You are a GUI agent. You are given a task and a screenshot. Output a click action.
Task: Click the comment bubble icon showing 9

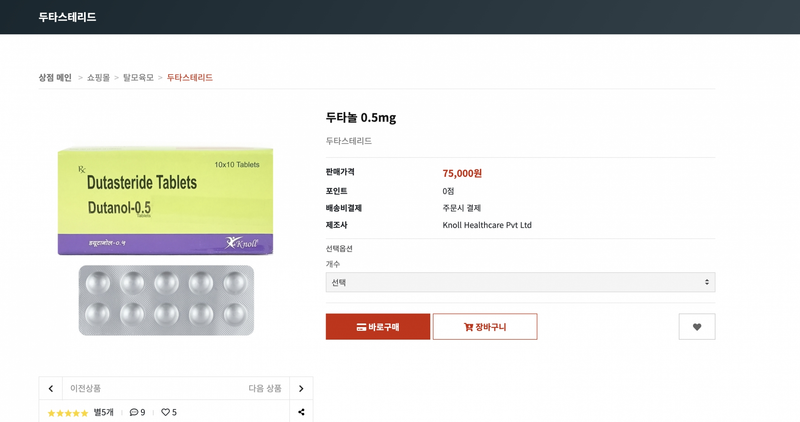(134, 412)
